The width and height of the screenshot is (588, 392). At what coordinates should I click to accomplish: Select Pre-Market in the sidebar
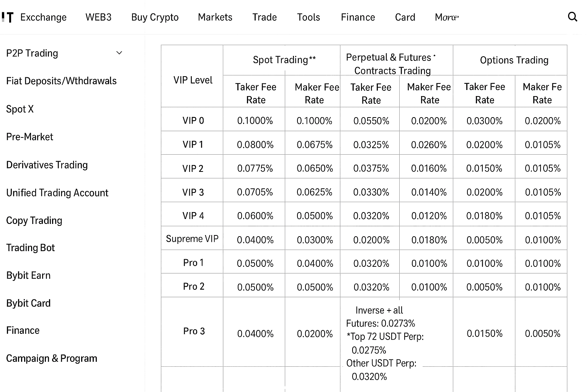(x=29, y=137)
